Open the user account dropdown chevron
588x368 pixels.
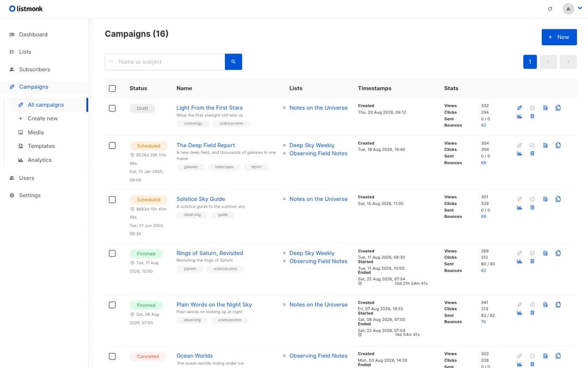[580, 8]
